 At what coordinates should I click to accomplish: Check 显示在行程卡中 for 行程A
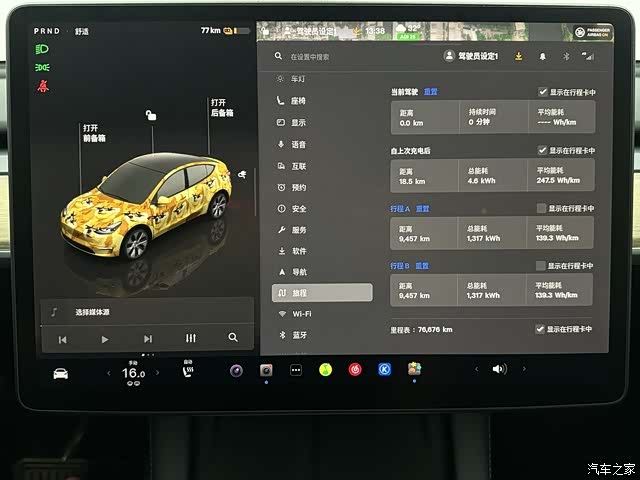(x=541, y=208)
